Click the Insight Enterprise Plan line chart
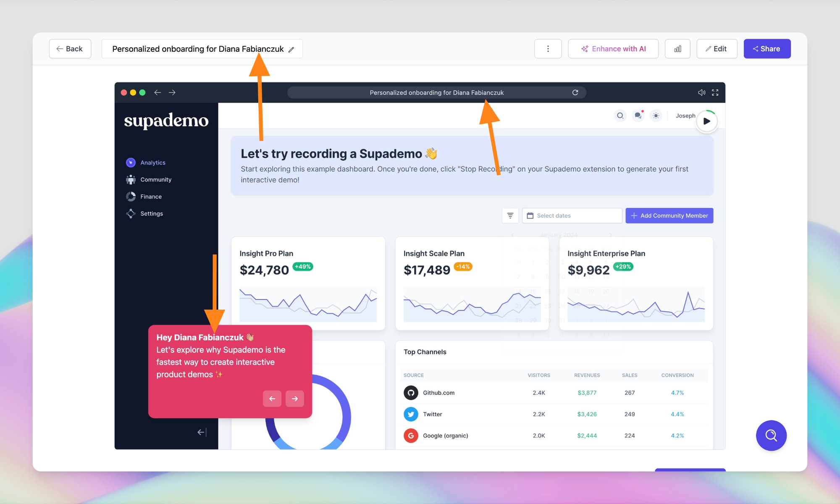840x504 pixels. coord(636,304)
